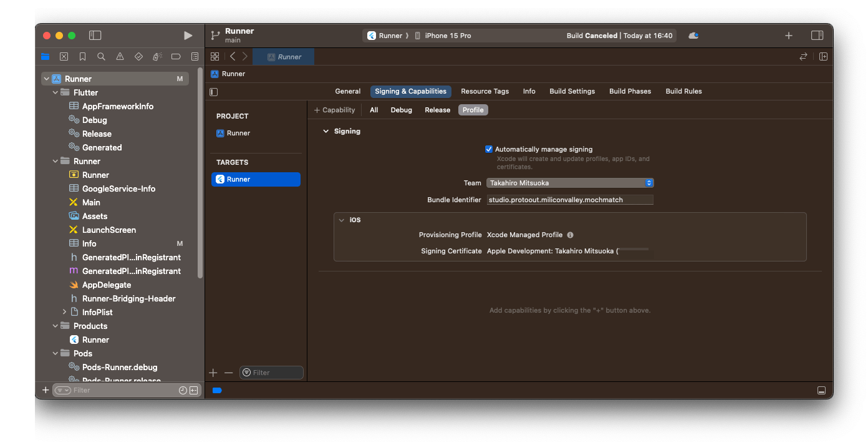Viewport: 868px width, 445px height.
Task: Toggle the inspectors panel on right
Action: 817,36
